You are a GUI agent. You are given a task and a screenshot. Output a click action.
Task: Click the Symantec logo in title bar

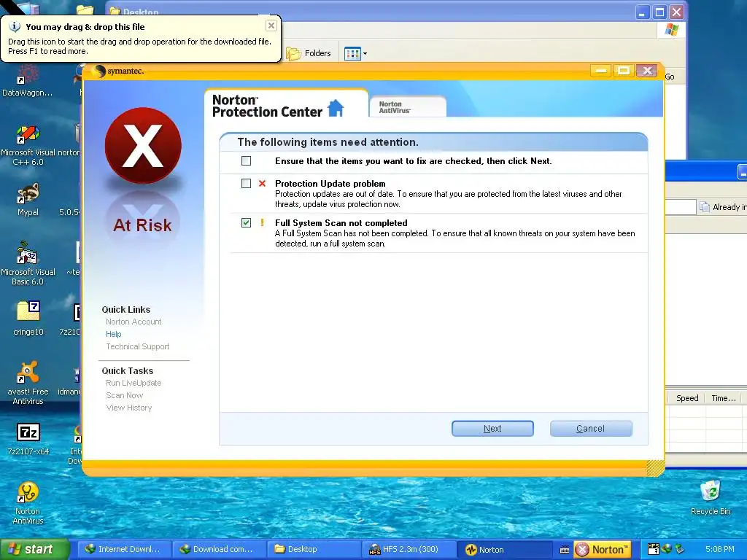119,71
